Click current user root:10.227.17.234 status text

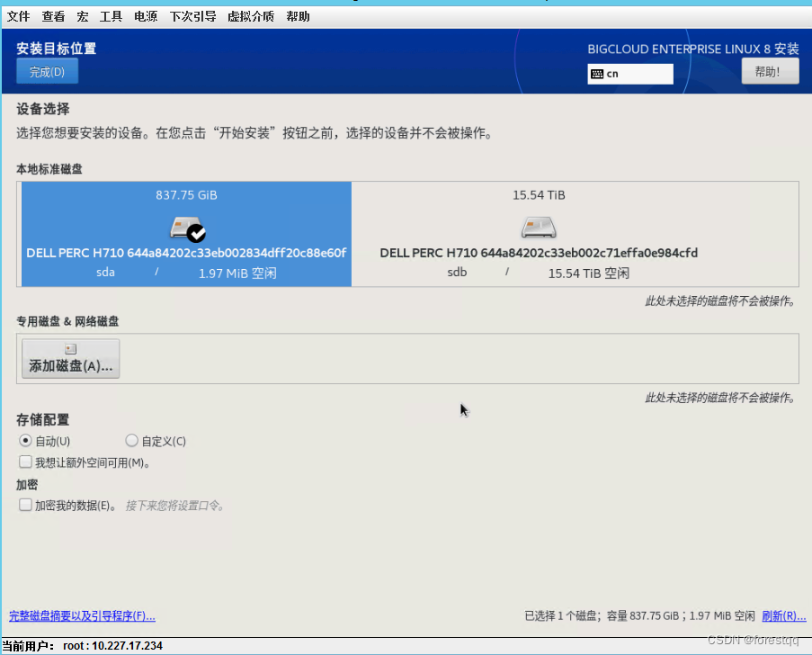83,646
